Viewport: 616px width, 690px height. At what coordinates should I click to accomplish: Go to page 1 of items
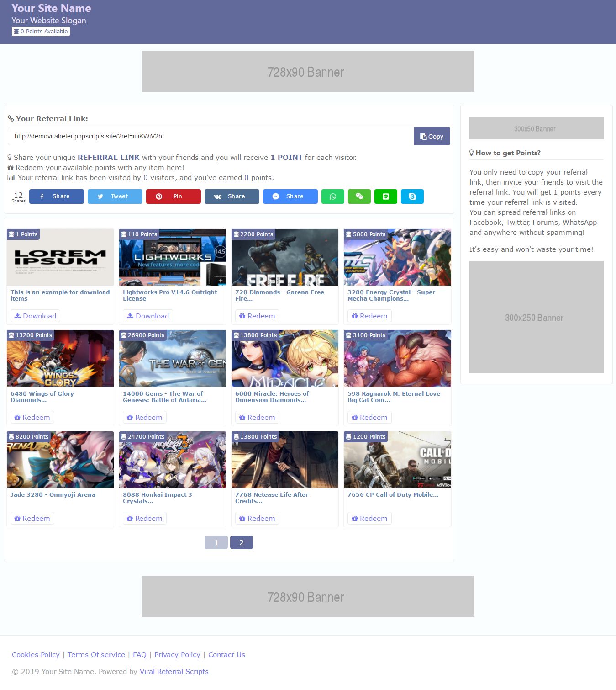coord(216,542)
